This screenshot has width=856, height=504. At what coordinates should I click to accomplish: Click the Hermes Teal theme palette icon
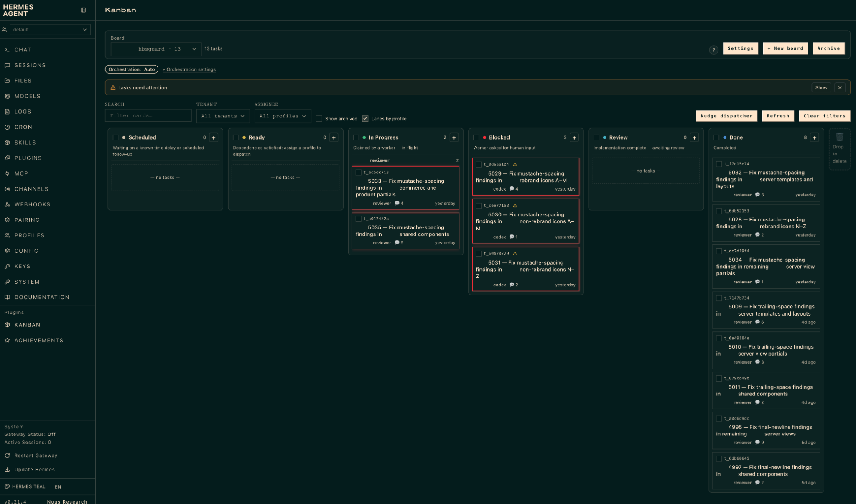[7, 486]
